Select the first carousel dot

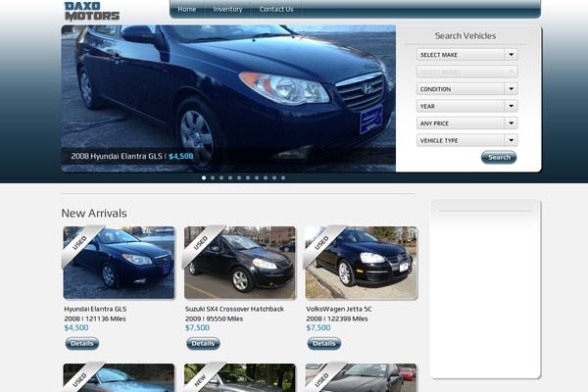(204, 177)
